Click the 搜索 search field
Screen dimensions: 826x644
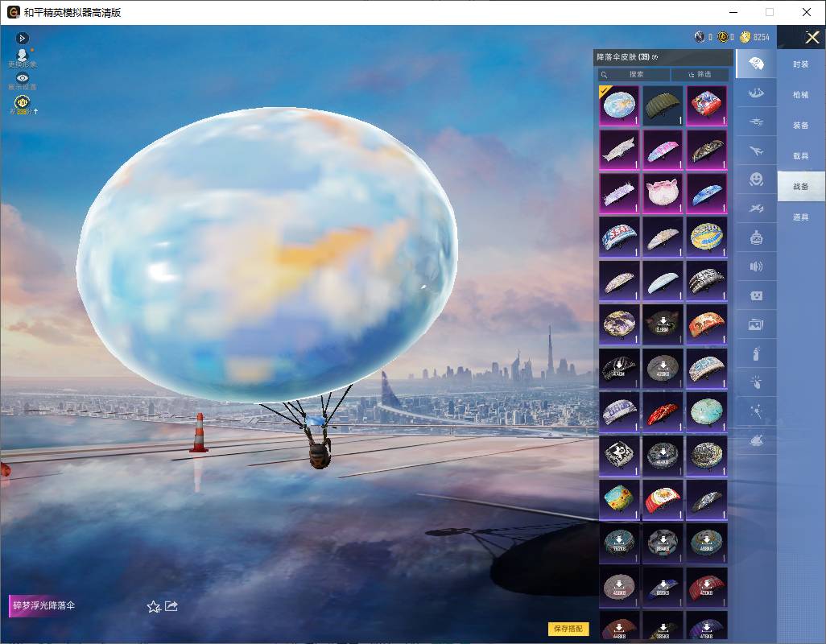click(x=634, y=74)
